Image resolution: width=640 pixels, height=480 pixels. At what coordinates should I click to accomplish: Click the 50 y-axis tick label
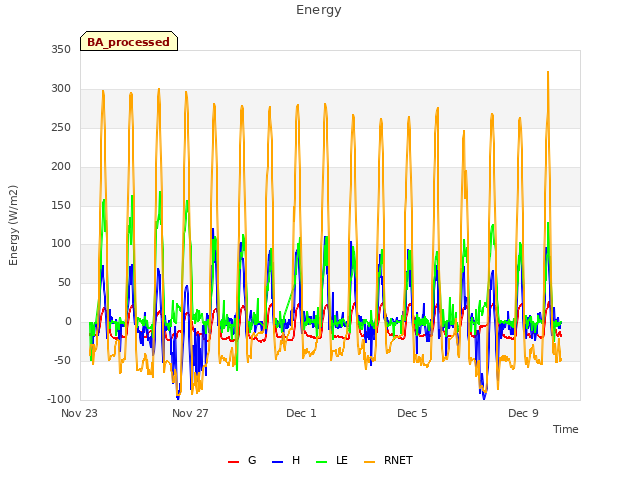coord(64,282)
